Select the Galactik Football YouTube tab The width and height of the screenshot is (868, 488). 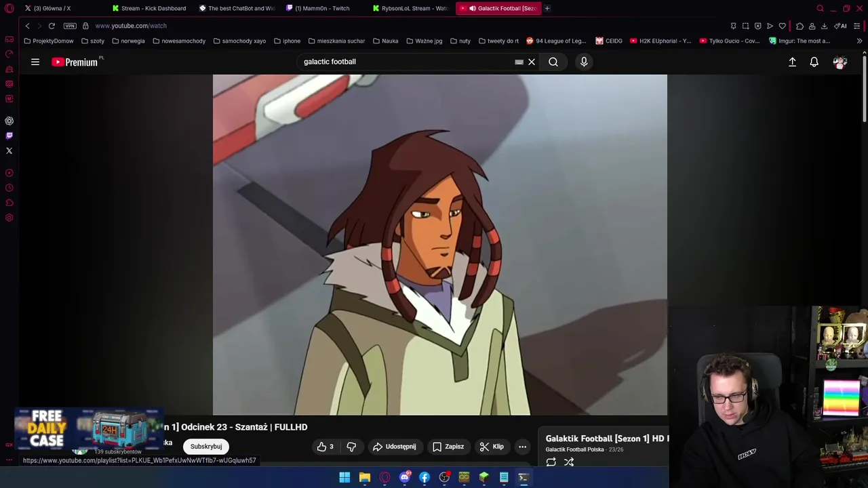pyautogui.click(x=498, y=8)
